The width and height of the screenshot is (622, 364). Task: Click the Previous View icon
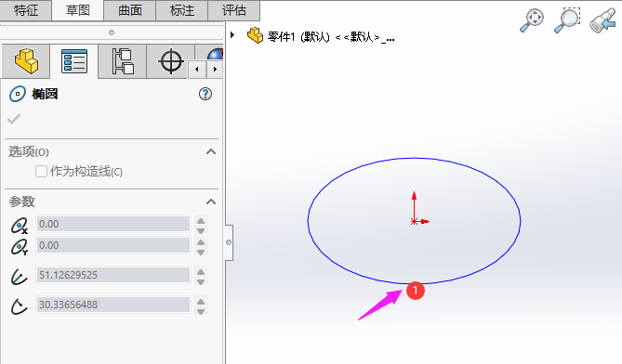click(602, 21)
